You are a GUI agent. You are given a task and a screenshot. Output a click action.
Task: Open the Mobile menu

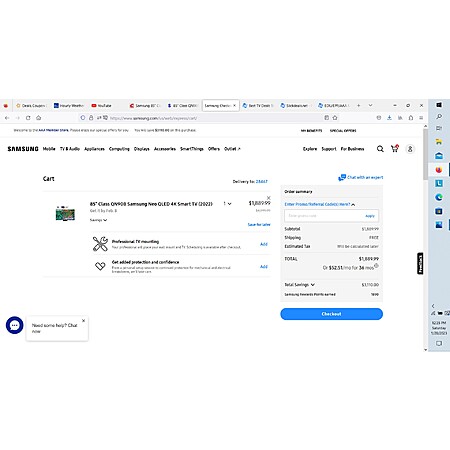point(49,149)
